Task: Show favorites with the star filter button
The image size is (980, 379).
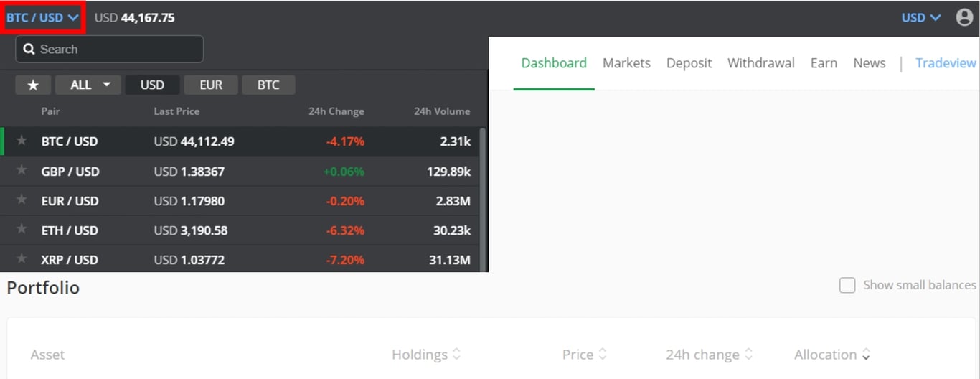Action: tap(33, 85)
